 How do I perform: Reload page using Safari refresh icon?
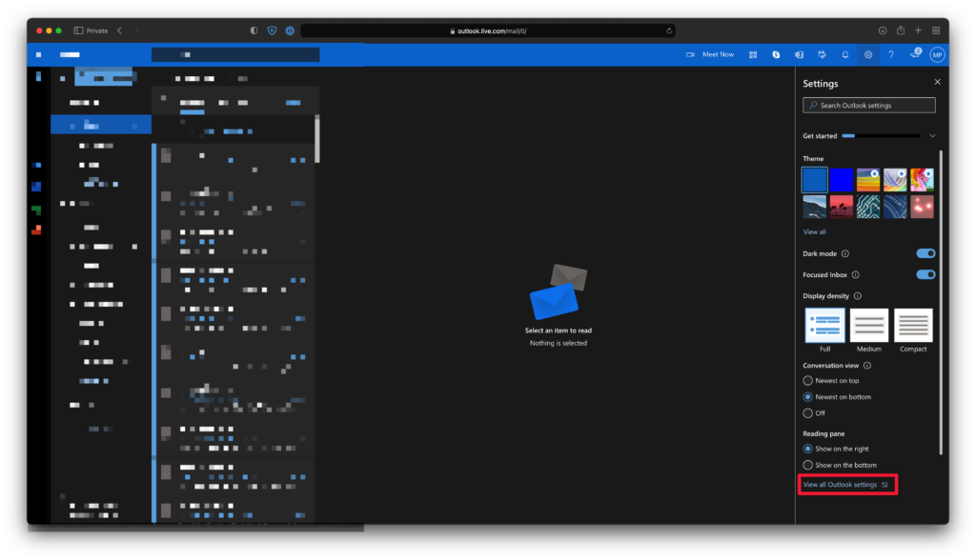click(x=669, y=30)
